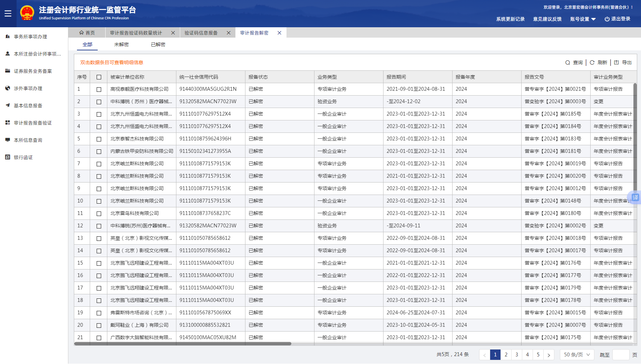
Task: Switch to the 未解密 filter tab
Action: pyautogui.click(x=121, y=45)
